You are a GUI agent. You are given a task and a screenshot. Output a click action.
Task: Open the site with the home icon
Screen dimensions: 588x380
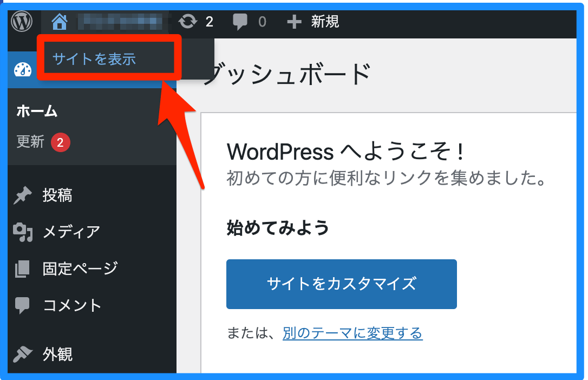(60, 22)
